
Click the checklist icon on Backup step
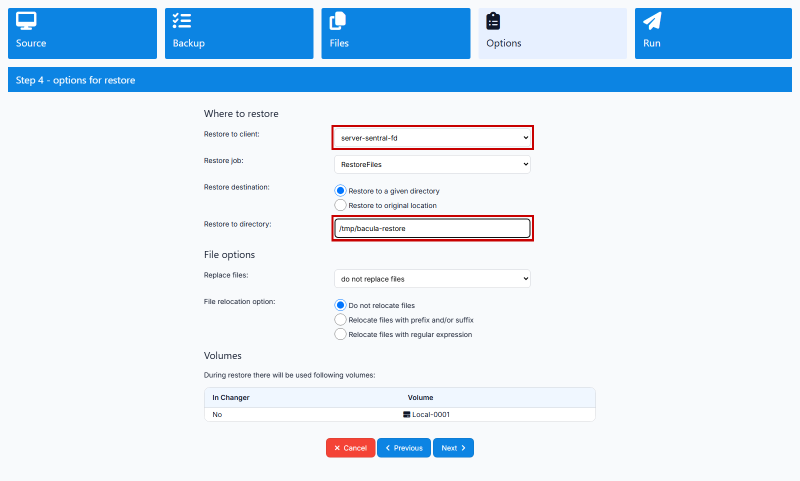click(182, 21)
